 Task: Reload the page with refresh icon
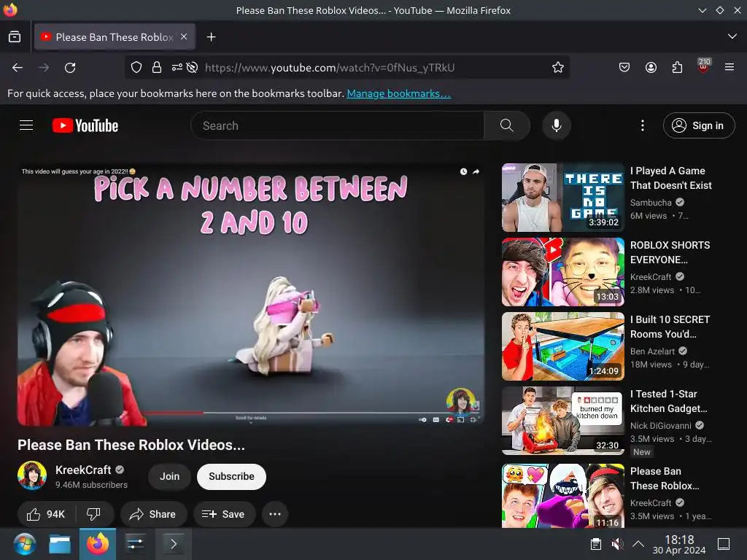[x=70, y=68]
